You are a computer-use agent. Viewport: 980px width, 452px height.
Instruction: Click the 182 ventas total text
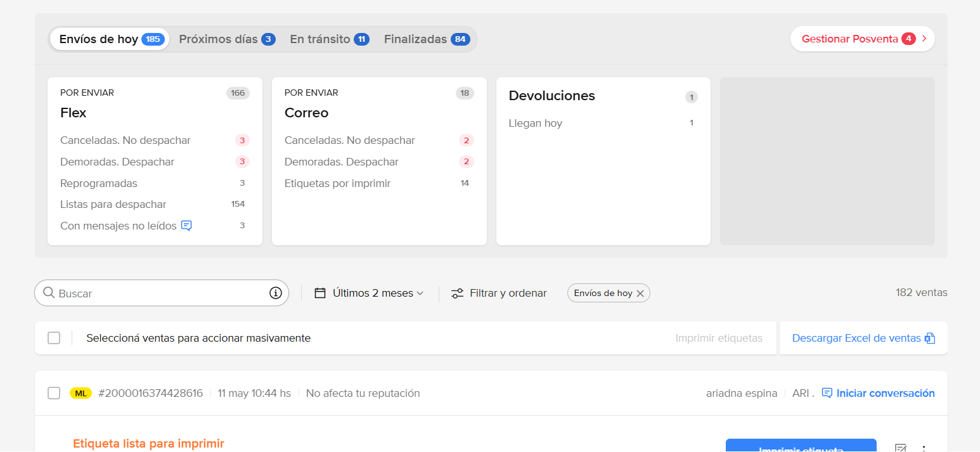922,293
